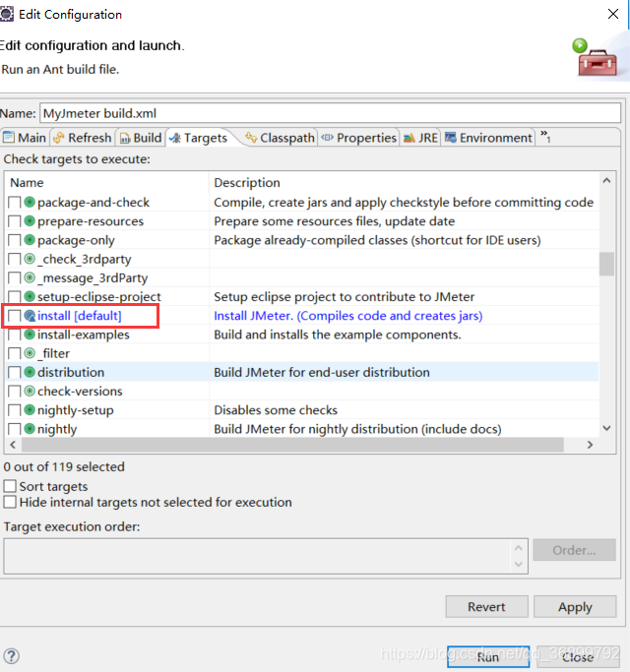Click horizontal scroll right arrow
The height and width of the screenshot is (672, 630).
coord(590,445)
